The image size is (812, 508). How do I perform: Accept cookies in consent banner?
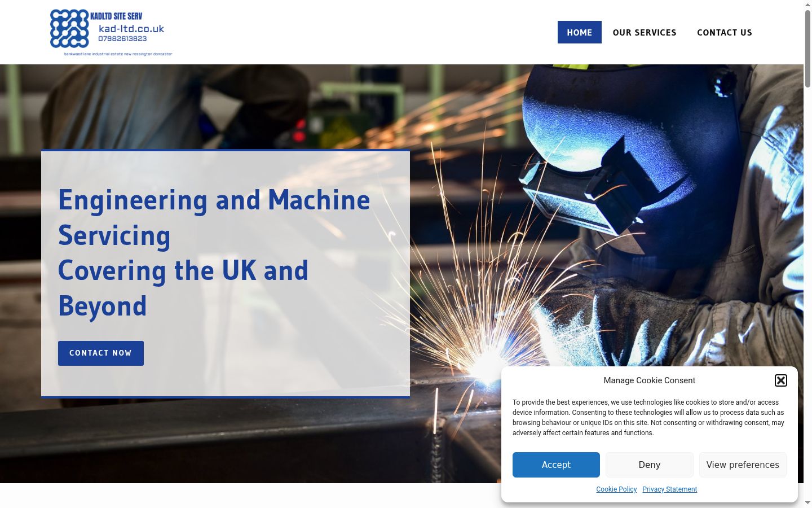(556, 465)
